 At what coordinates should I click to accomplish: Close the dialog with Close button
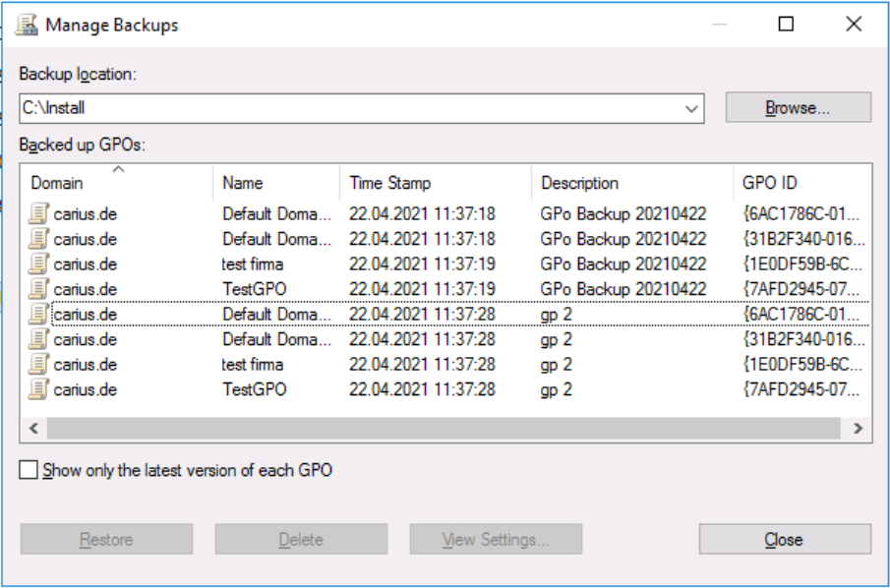785,539
